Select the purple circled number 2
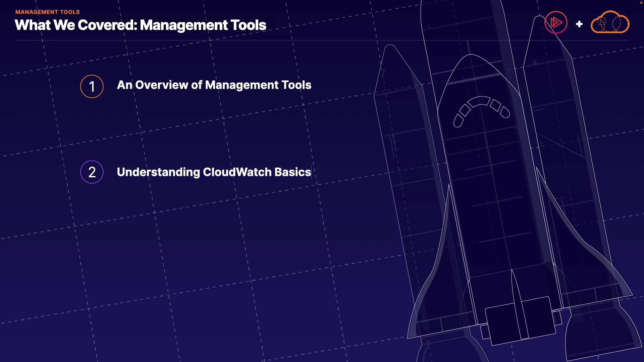The image size is (644, 362). coord(92,172)
